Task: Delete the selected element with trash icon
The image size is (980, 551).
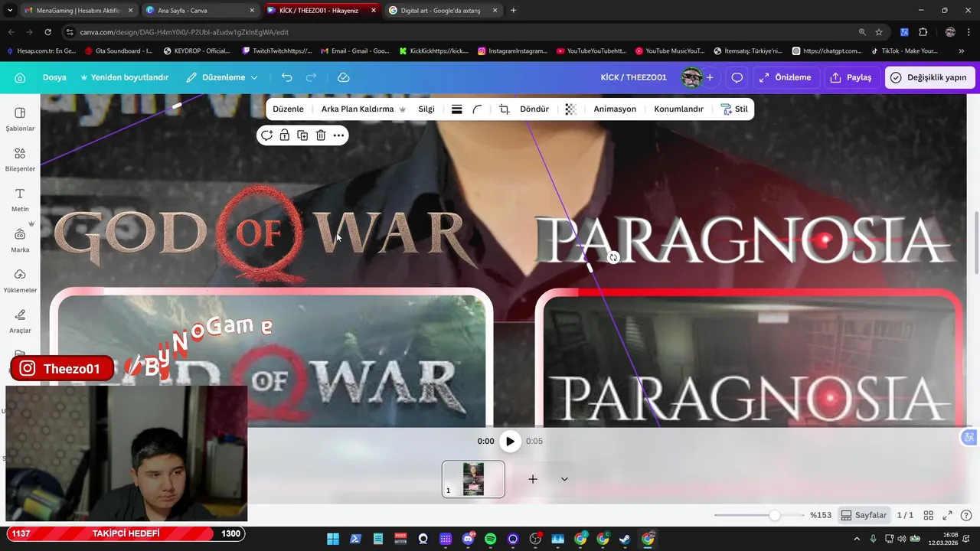Action: click(321, 135)
